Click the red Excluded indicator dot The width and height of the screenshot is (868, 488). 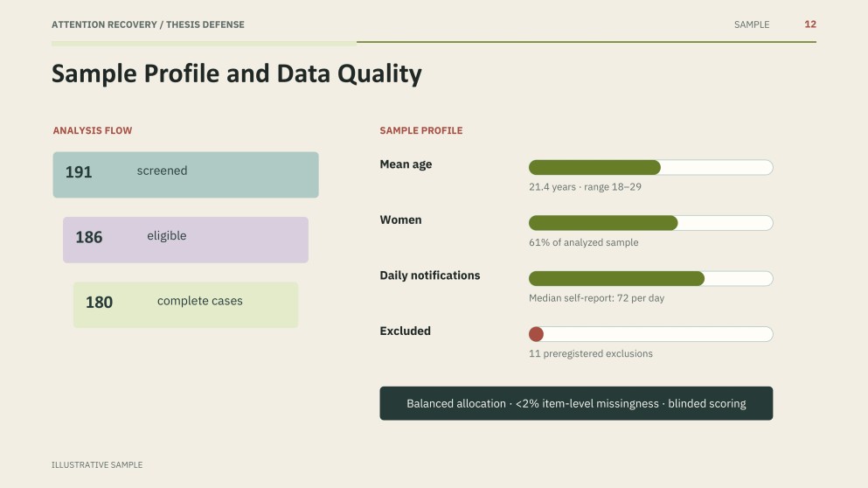tap(536, 334)
